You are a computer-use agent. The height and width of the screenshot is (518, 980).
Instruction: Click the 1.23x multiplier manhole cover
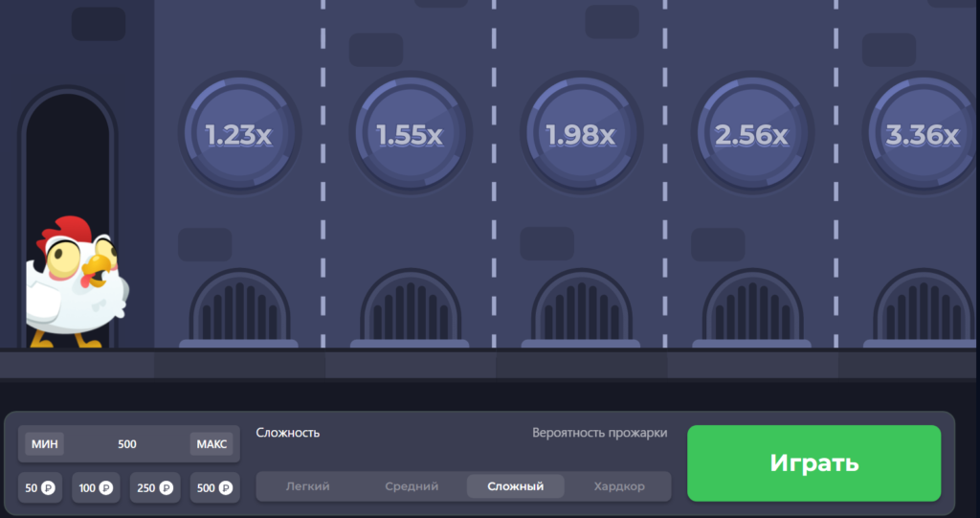coord(239,134)
